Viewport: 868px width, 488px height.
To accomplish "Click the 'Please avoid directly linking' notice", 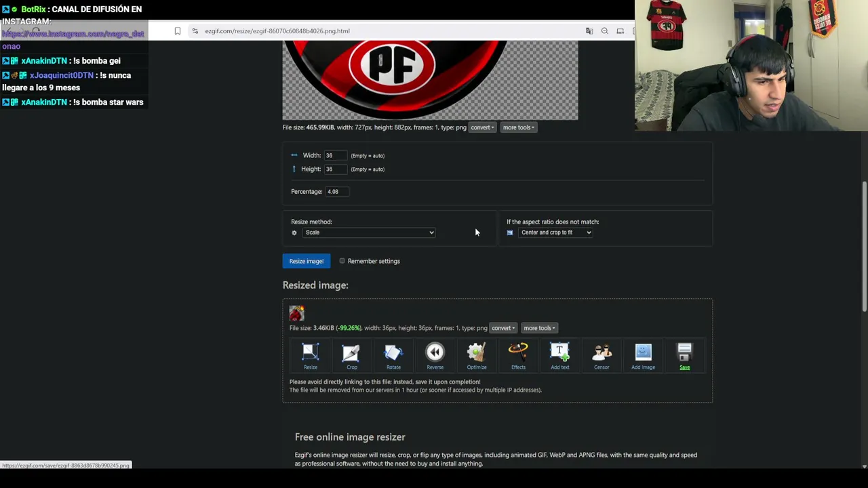I will pyautogui.click(x=385, y=382).
